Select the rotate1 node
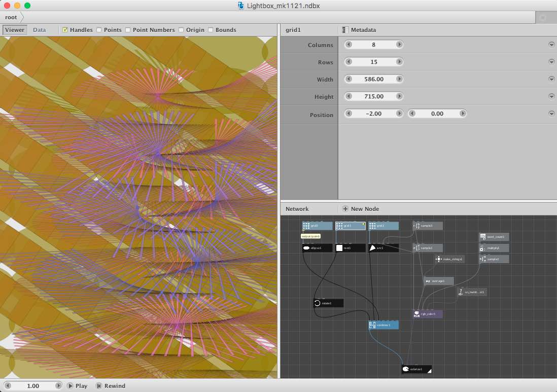This screenshot has width=557, height=392. [328, 303]
